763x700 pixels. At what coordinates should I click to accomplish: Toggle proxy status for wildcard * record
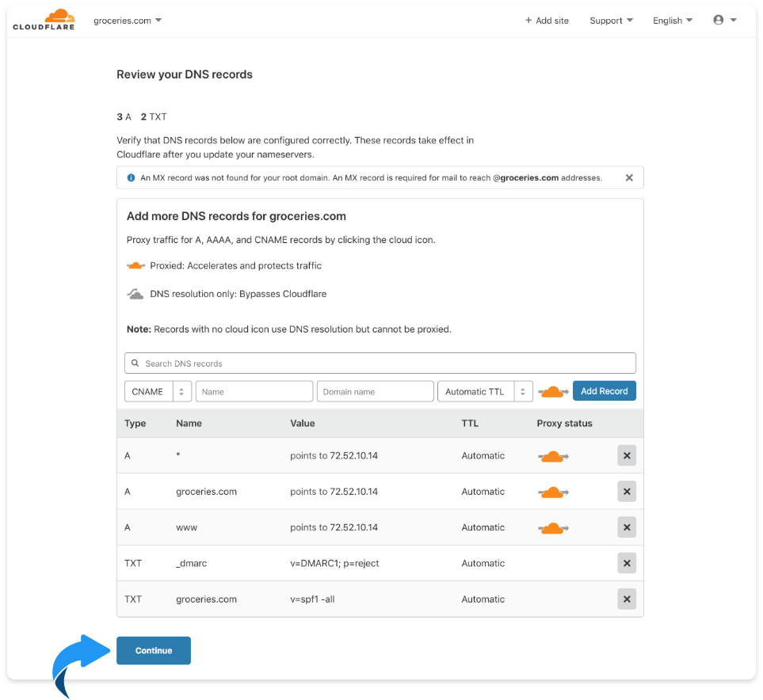tap(553, 456)
